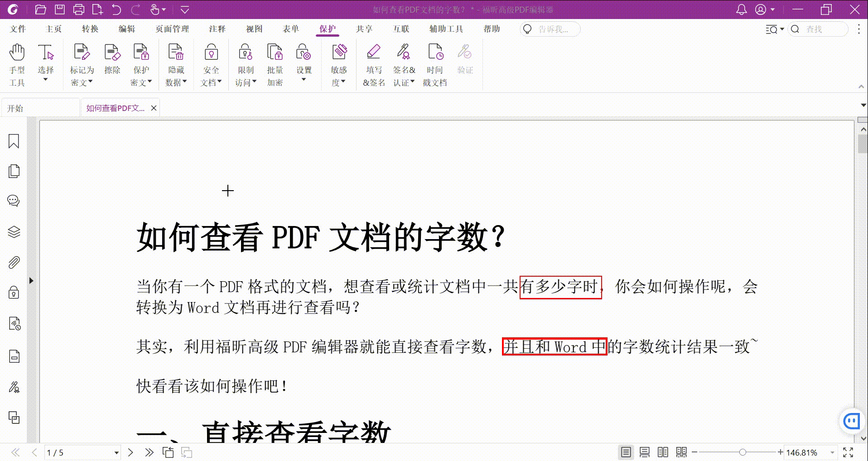This screenshot has height=461, width=868.
Task: Expand the page number dropdown
Action: pyautogui.click(x=116, y=452)
